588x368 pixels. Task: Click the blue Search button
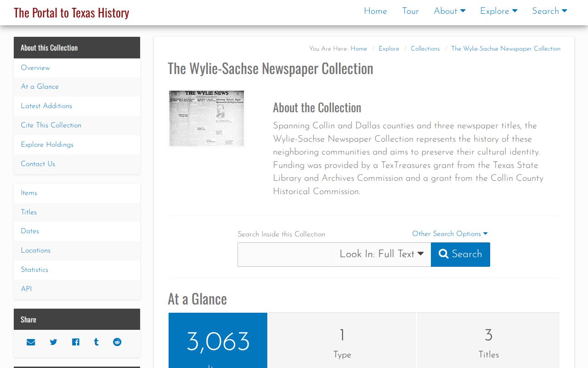(x=460, y=254)
